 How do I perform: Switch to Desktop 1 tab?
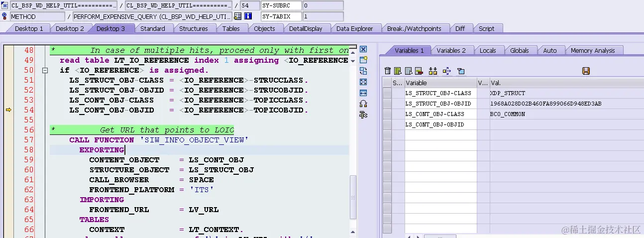click(29, 28)
